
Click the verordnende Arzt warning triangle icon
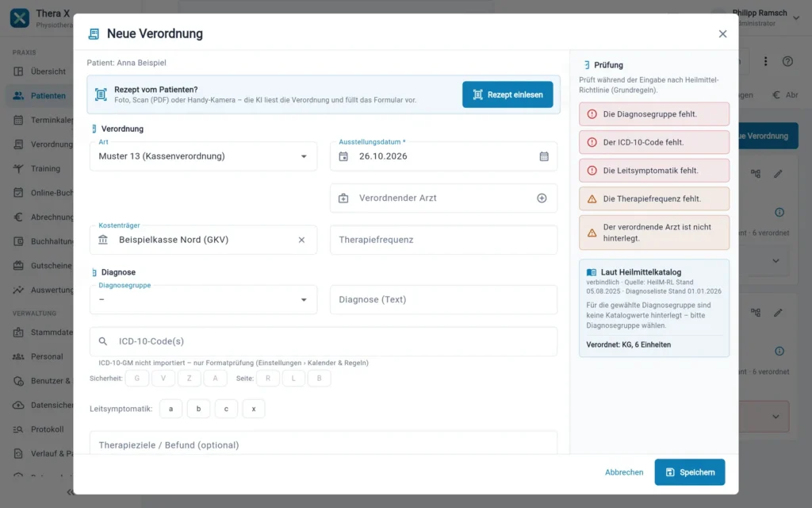coord(592,233)
